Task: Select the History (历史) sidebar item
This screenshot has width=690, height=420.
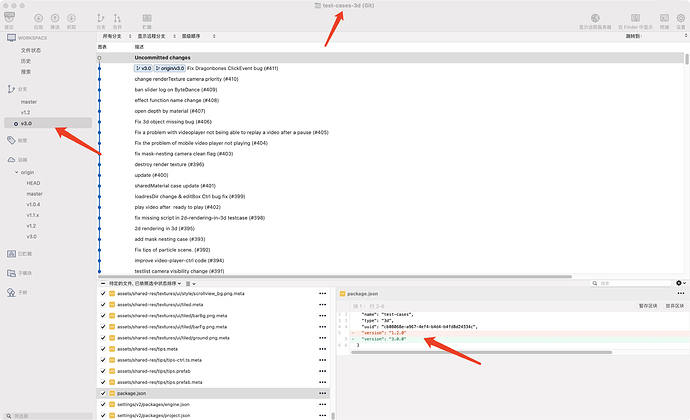Action: (x=26, y=61)
